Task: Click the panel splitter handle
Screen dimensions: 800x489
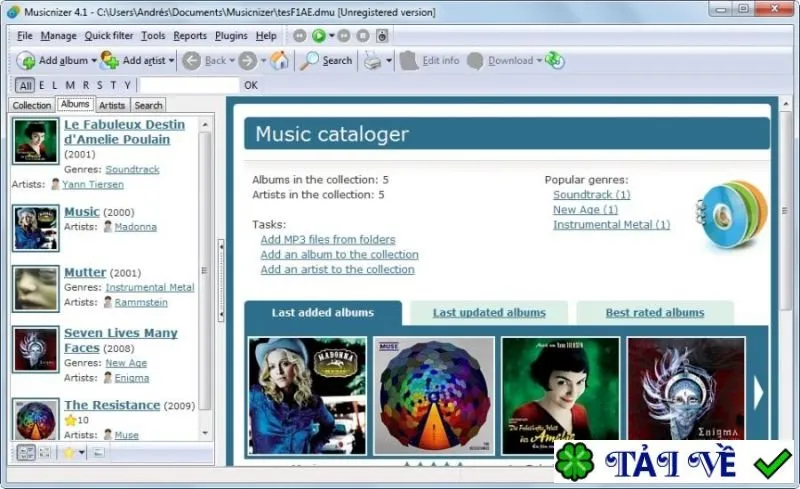Action: pyautogui.click(x=221, y=280)
